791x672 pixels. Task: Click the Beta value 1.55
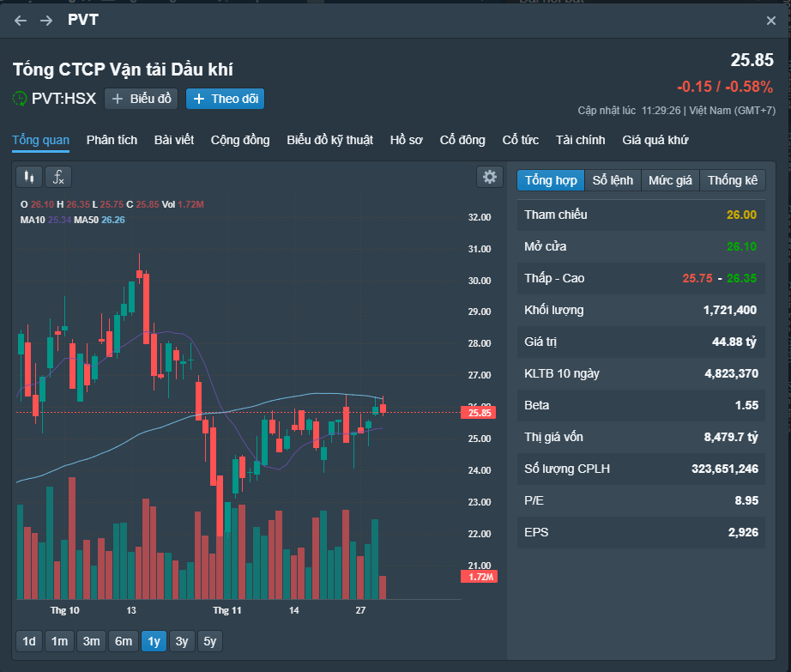click(x=746, y=406)
